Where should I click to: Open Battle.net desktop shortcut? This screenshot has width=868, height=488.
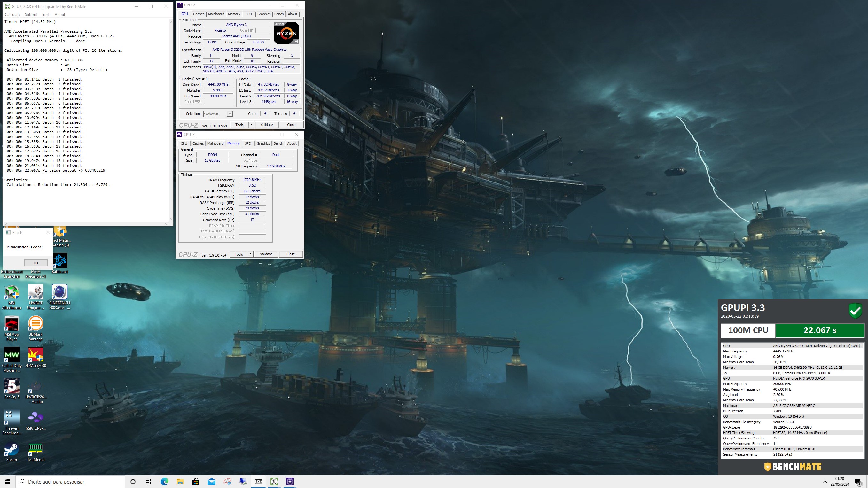[x=60, y=263]
